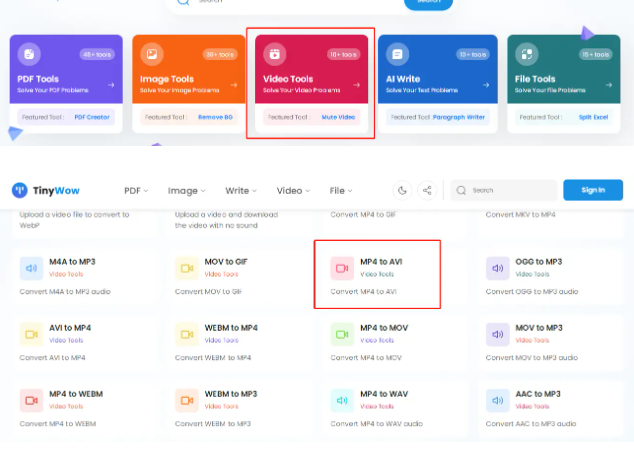Click the 'PDF Tools' card title
634x468 pixels.
pyautogui.click(x=38, y=79)
